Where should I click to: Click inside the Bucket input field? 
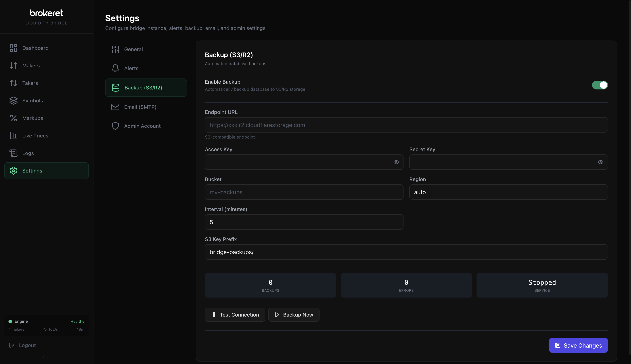[x=303, y=192]
